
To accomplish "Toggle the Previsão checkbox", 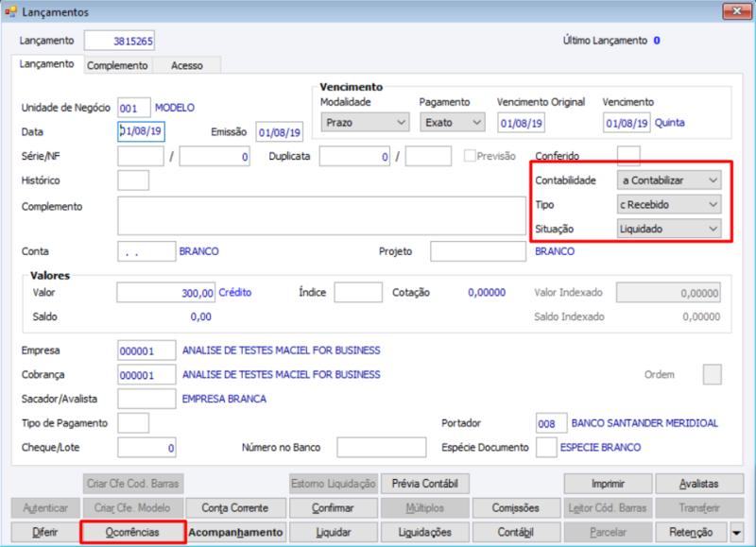I will 469,156.
